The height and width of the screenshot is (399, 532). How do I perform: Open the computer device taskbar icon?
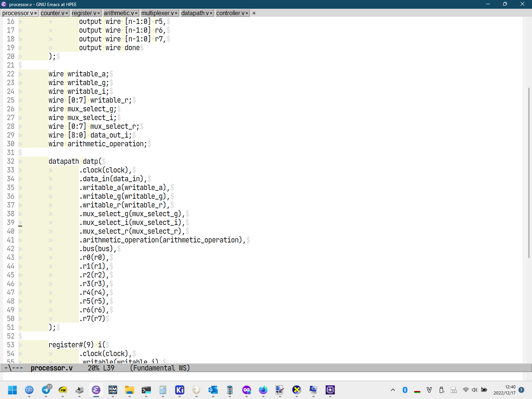click(79, 390)
